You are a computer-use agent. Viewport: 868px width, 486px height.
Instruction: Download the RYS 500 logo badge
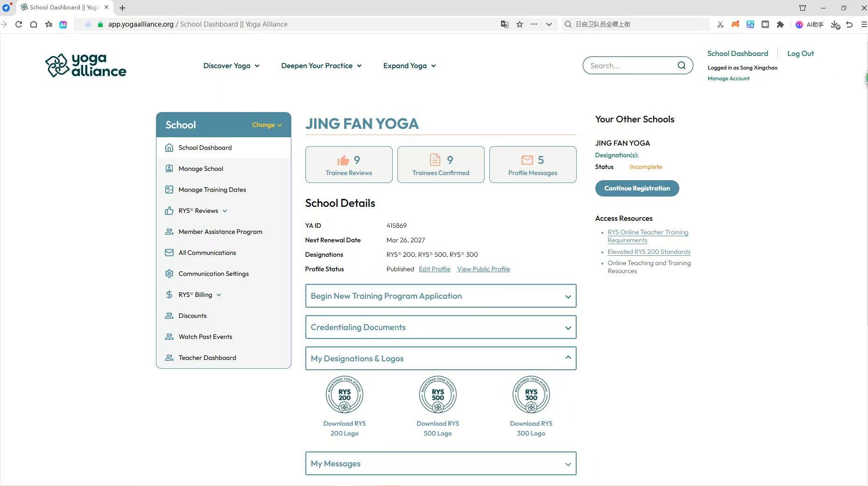pyautogui.click(x=438, y=395)
